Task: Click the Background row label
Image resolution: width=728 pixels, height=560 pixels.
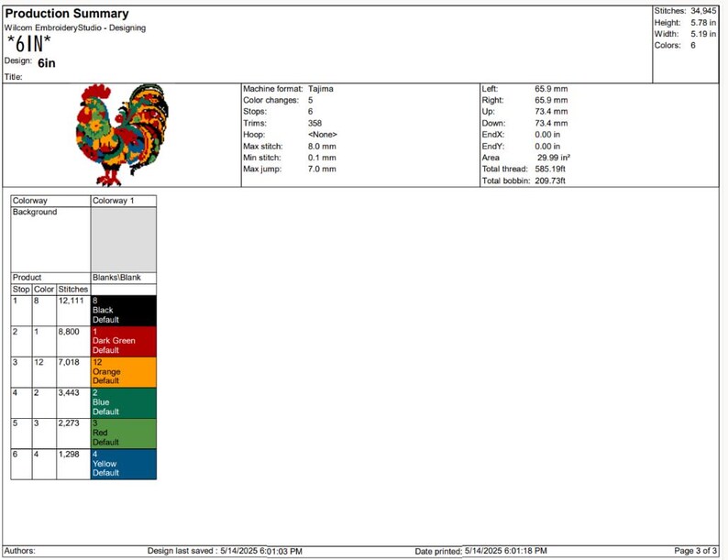Action: coord(35,212)
